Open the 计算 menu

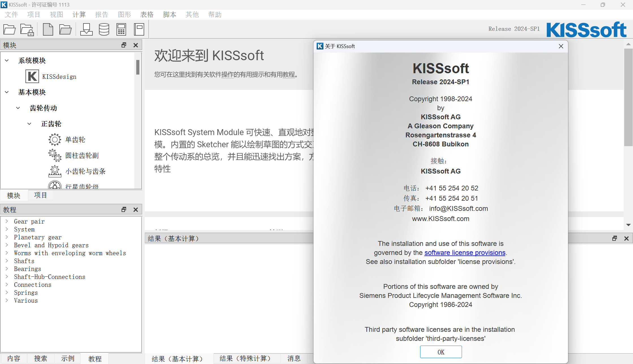coord(79,14)
